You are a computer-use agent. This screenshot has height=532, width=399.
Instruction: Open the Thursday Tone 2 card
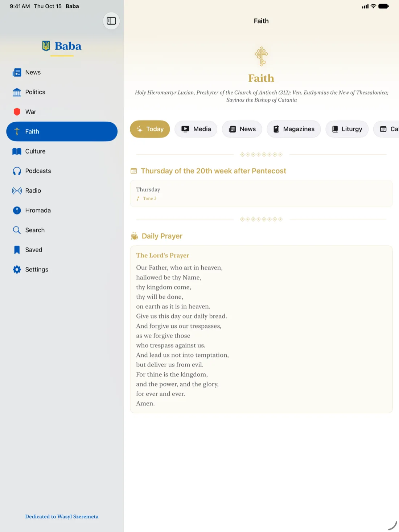point(261,193)
